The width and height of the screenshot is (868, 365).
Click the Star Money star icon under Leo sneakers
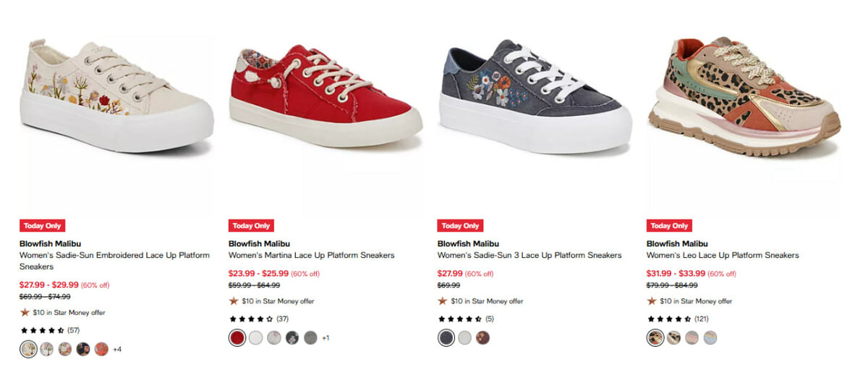[x=652, y=301]
